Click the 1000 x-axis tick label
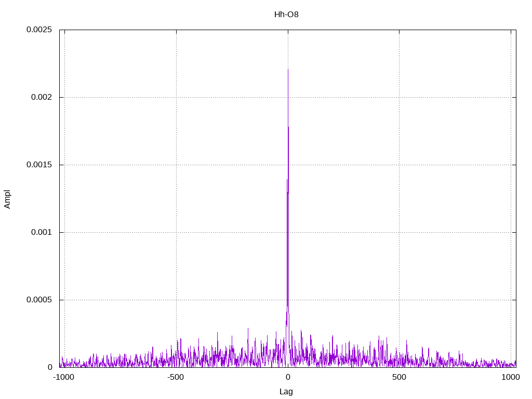The image size is (532, 399). click(x=511, y=377)
